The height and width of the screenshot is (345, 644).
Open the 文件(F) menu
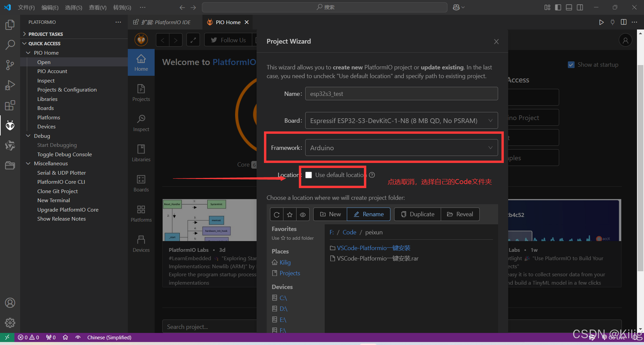[x=26, y=7]
